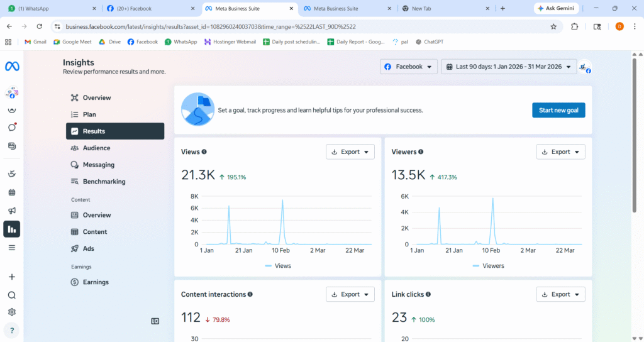Click the Start new goal button

pos(558,110)
